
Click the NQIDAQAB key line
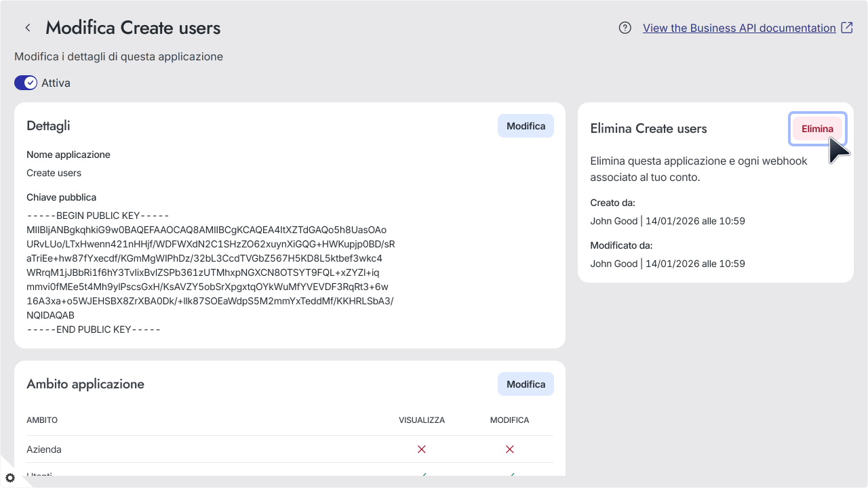pos(50,315)
